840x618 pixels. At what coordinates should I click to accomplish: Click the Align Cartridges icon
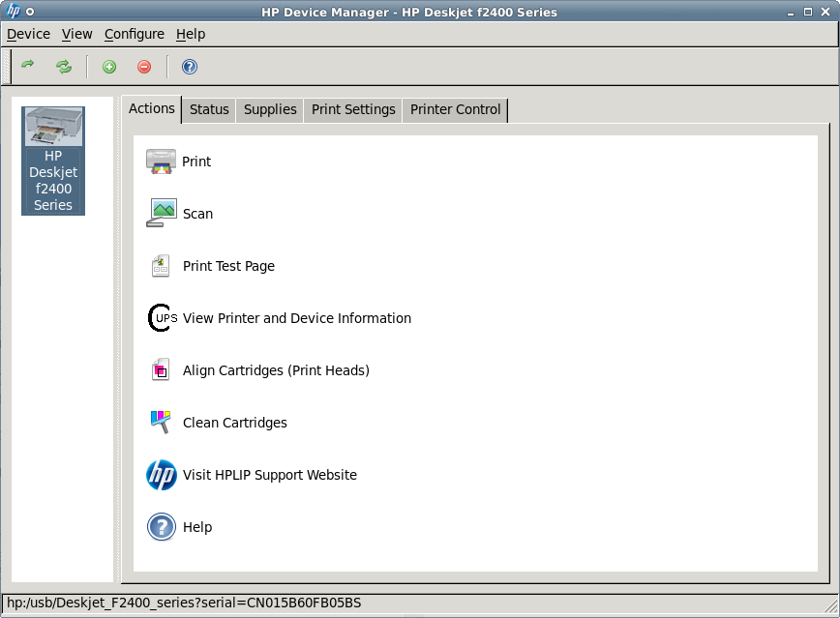click(161, 370)
